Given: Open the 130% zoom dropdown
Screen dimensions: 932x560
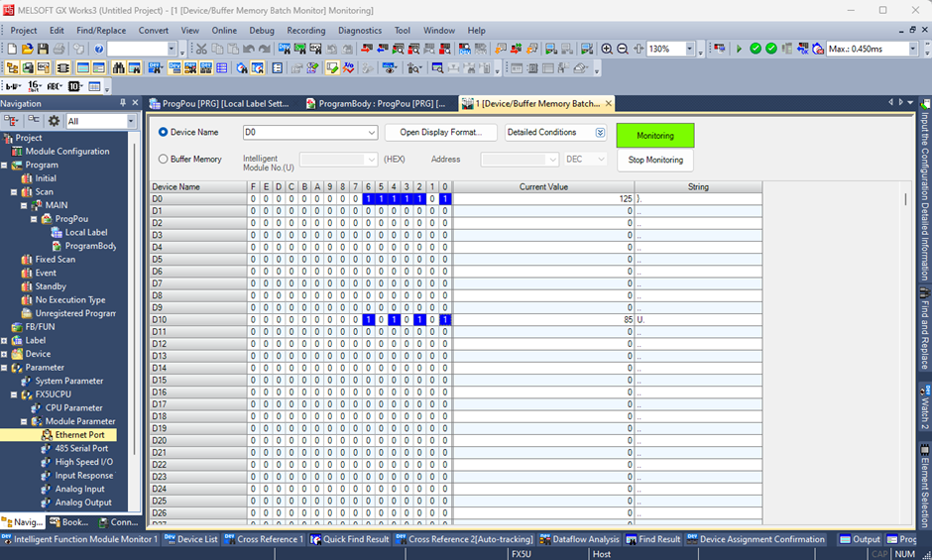Looking at the screenshot, I should (690, 49).
